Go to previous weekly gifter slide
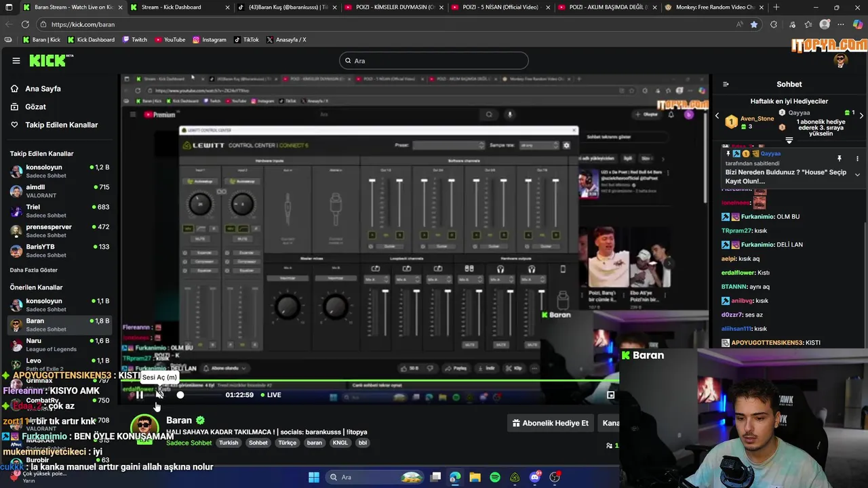868x488 pixels. coord(717,116)
